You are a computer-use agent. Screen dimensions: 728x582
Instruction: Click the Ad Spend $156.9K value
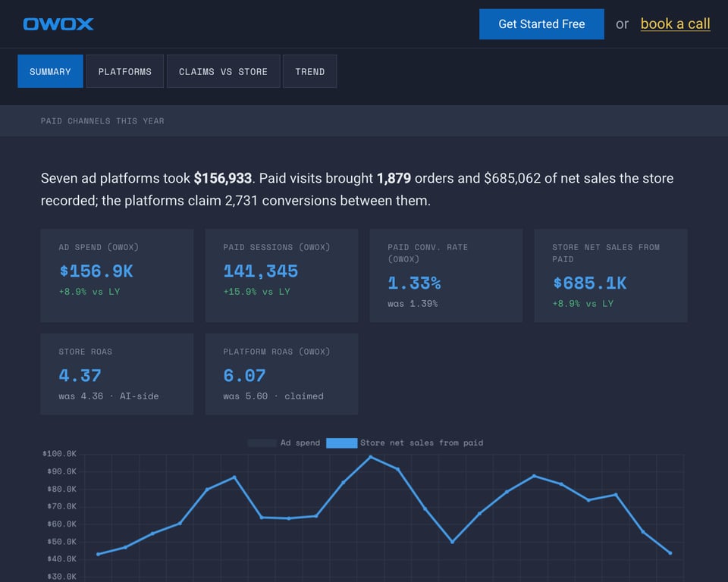96,271
